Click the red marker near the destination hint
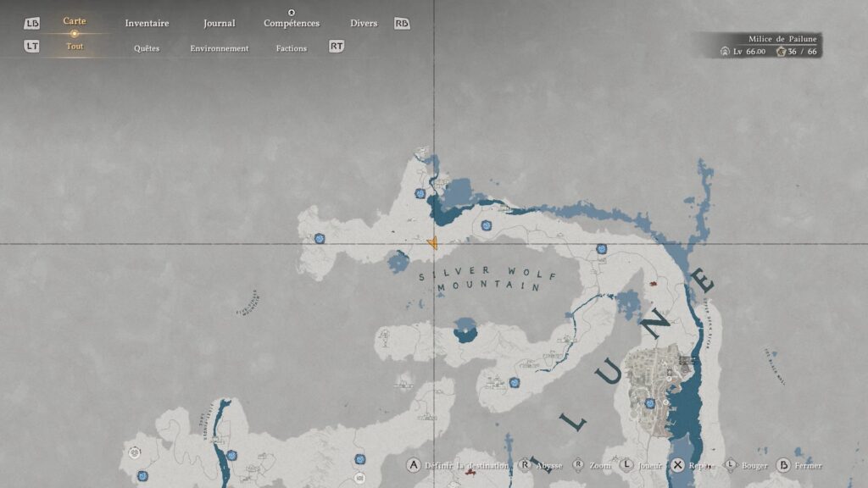 pos(470,472)
